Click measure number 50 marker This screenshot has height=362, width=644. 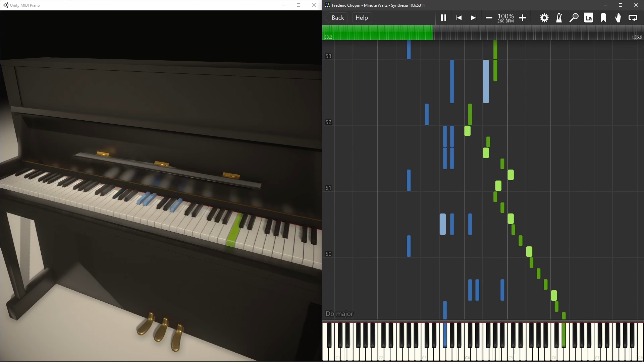pyautogui.click(x=328, y=254)
